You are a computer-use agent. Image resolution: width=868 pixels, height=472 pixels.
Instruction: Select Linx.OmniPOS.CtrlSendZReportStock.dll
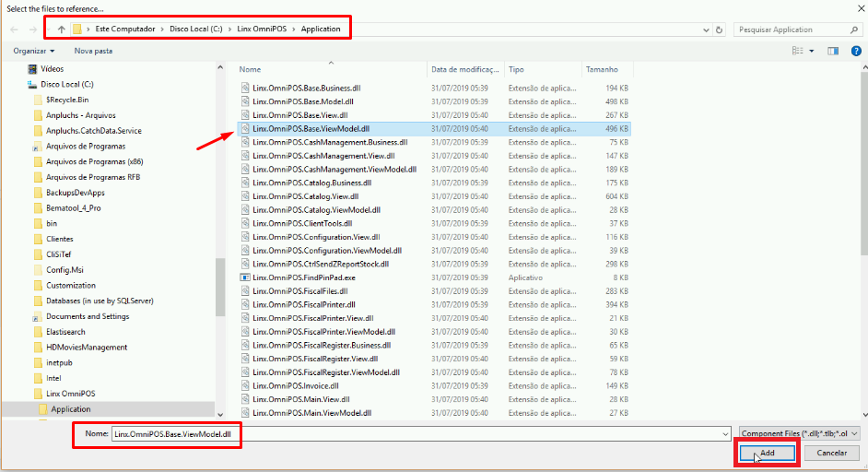pos(321,265)
